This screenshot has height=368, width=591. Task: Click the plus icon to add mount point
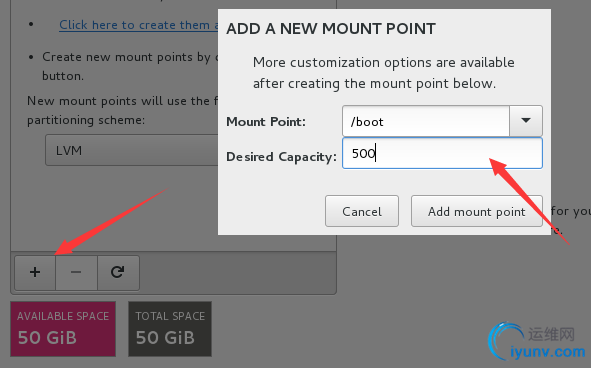(x=35, y=272)
